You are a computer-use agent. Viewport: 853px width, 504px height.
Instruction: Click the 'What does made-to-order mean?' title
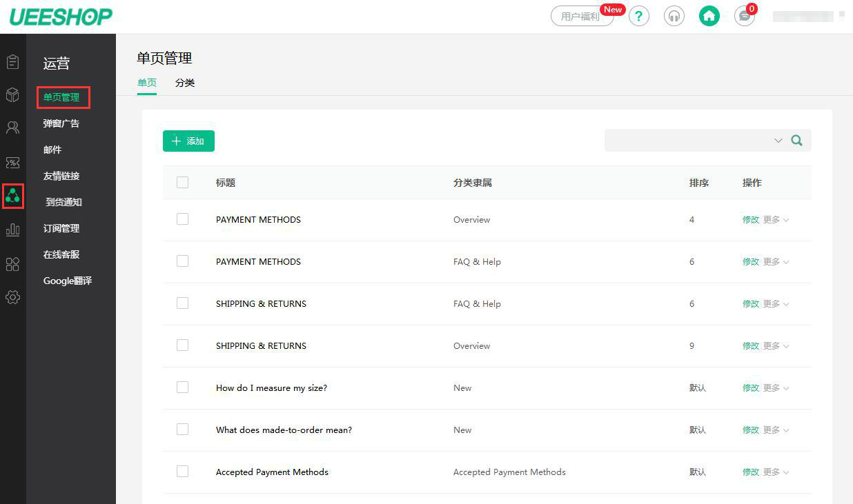point(284,430)
